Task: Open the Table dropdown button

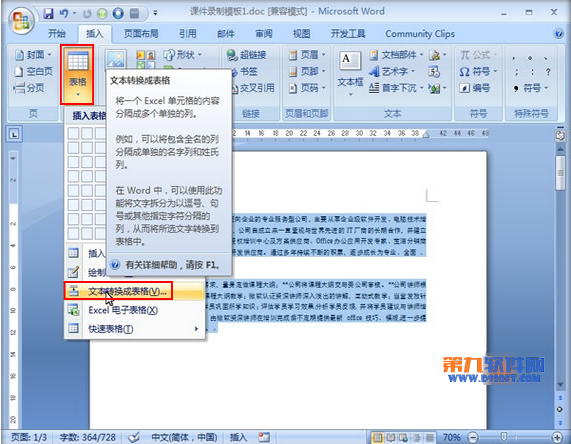Action: tap(77, 74)
